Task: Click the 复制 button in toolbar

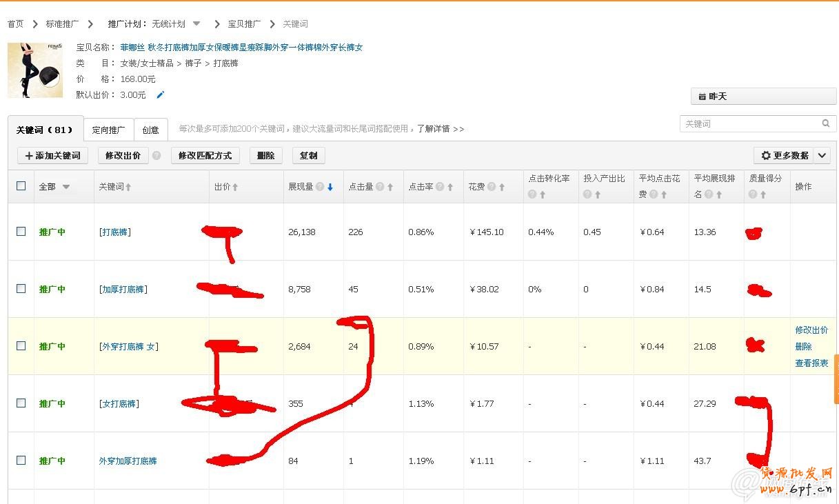Action: (308, 155)
